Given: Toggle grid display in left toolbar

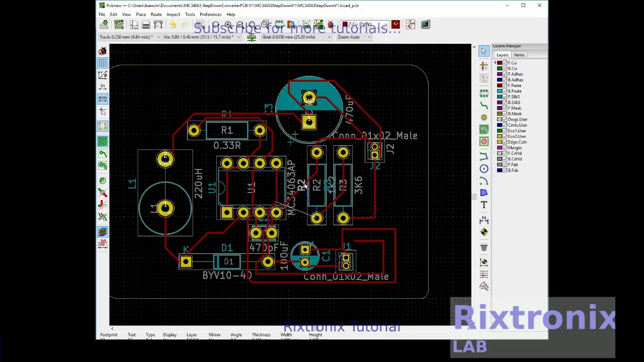Looking at the screenshot, I should pos(103,63).
